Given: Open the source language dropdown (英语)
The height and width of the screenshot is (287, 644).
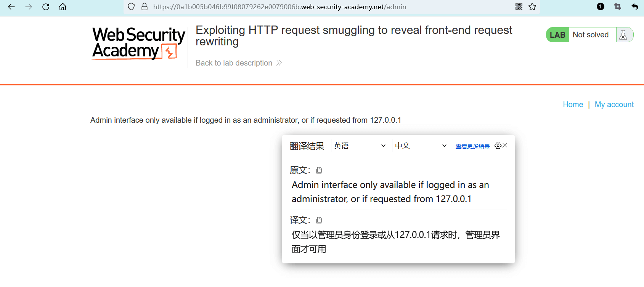Looking at the screenshot, I should (360, 146).
